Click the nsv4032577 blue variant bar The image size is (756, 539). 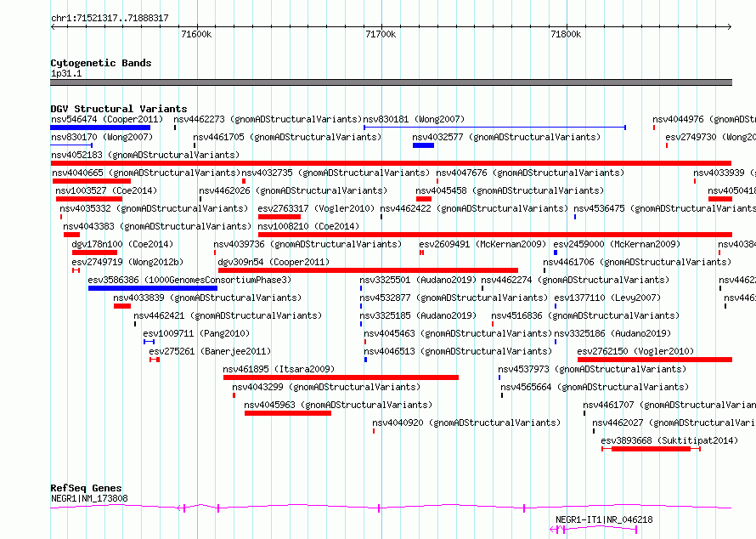click(423, 145)
